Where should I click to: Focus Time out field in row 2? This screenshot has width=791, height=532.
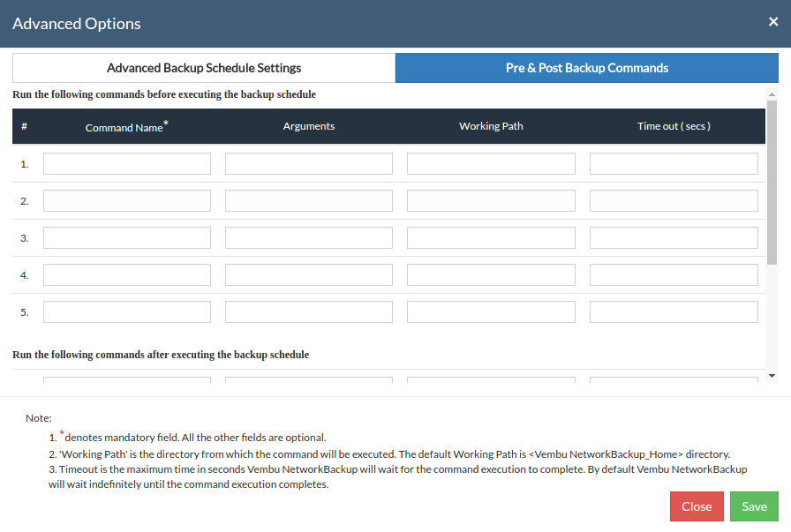[x=674, y=200]
